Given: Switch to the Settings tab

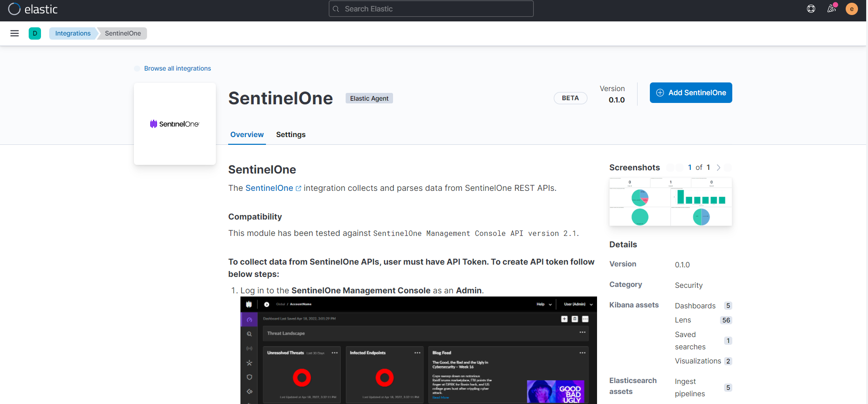Looking at the screenshot, I should 291,134.
